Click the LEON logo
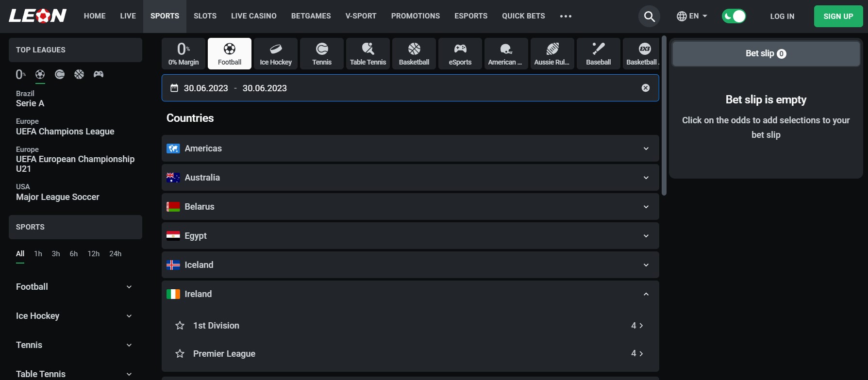The height and width of the screenshot is (380, 868). (x=38, y=16)
